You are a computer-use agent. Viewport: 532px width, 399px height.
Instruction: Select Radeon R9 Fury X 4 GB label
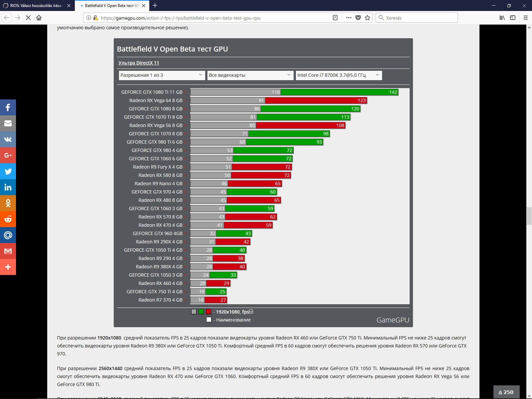(x=158, y=167)
